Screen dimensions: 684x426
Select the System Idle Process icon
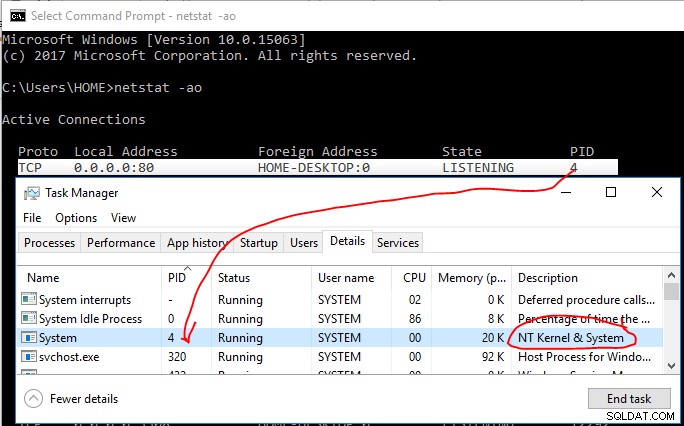click(29, 319)
